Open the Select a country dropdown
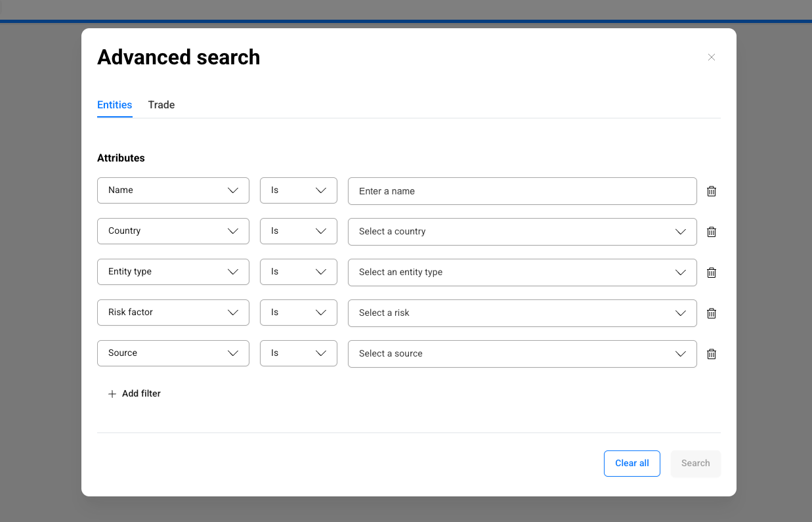This screenshot has height=522, width=812. 523,232
